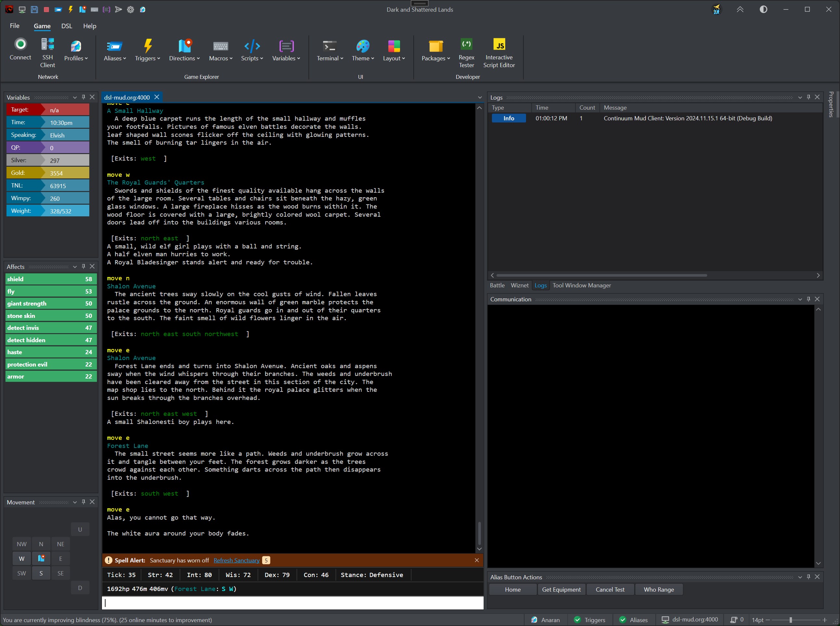
Task: Toggle the half-circle theme contrast button
Action: (x=763, y=9)
